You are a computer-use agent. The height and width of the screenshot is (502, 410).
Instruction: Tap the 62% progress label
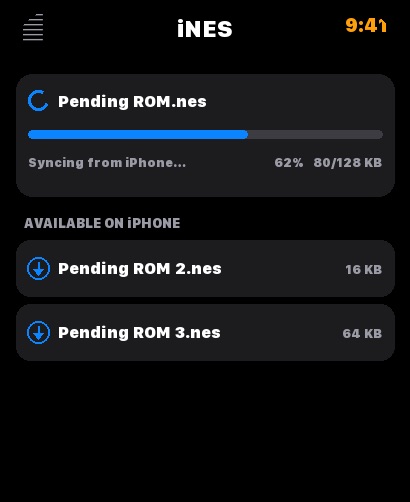pos(289,163)
